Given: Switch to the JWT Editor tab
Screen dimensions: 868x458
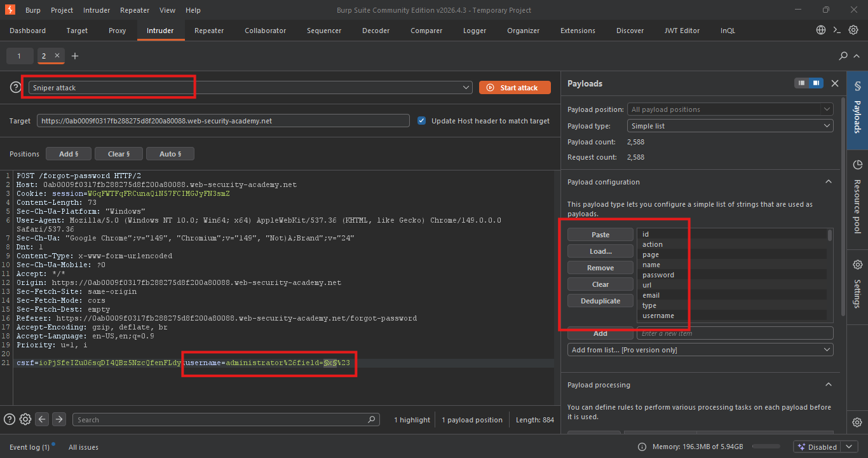Looking at the screenshot, I should pos(682,31).
